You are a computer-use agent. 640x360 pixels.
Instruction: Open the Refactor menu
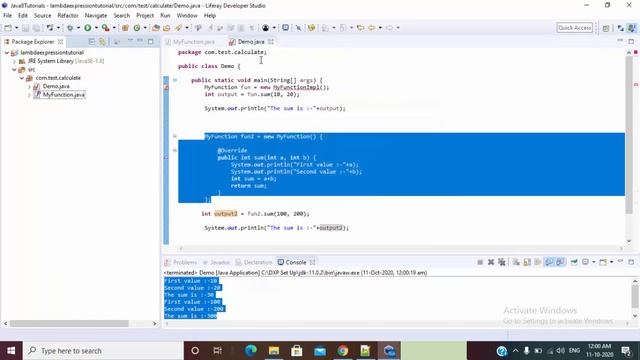68,16
